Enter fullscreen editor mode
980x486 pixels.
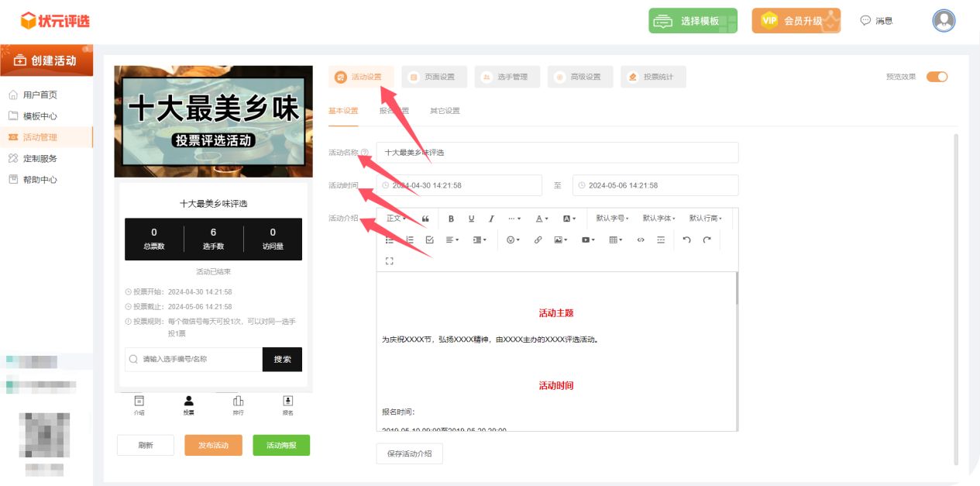pos(389,261)
